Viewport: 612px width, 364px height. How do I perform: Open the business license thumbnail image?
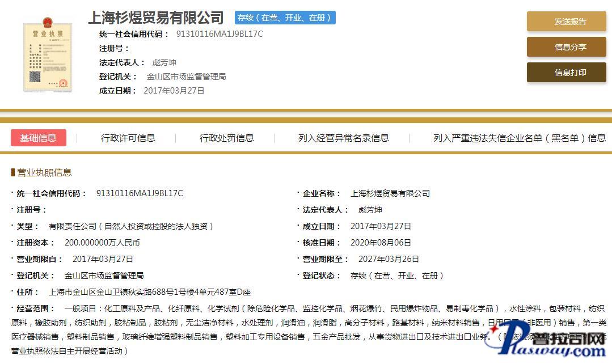[48, 56]
